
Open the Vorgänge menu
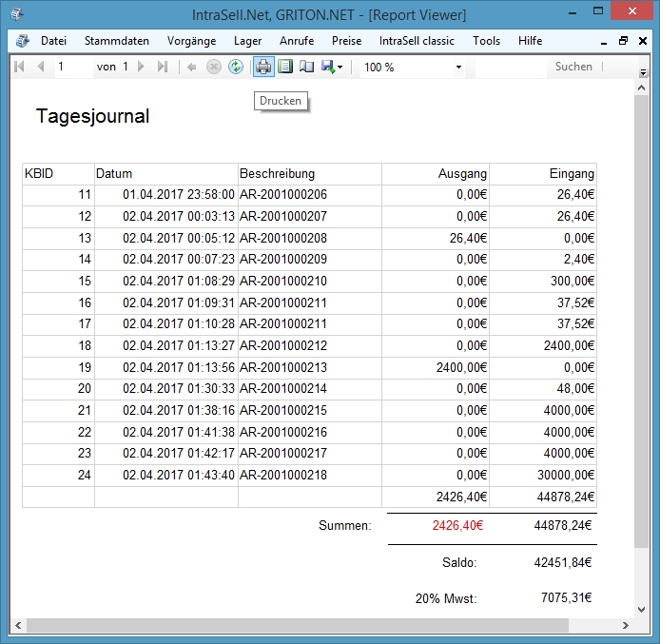[191, 41]
